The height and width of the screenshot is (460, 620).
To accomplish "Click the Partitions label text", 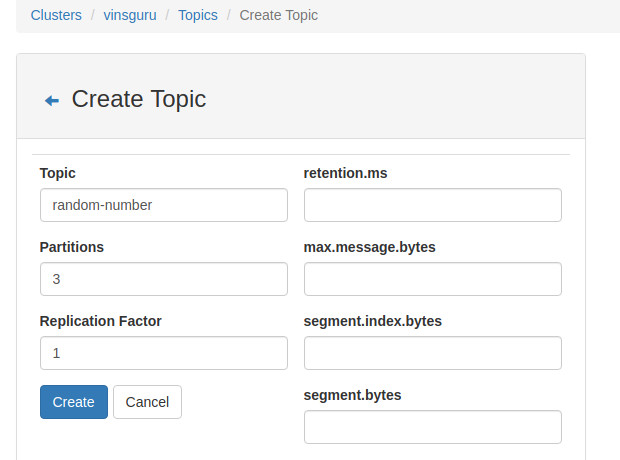I will point(72,247).
